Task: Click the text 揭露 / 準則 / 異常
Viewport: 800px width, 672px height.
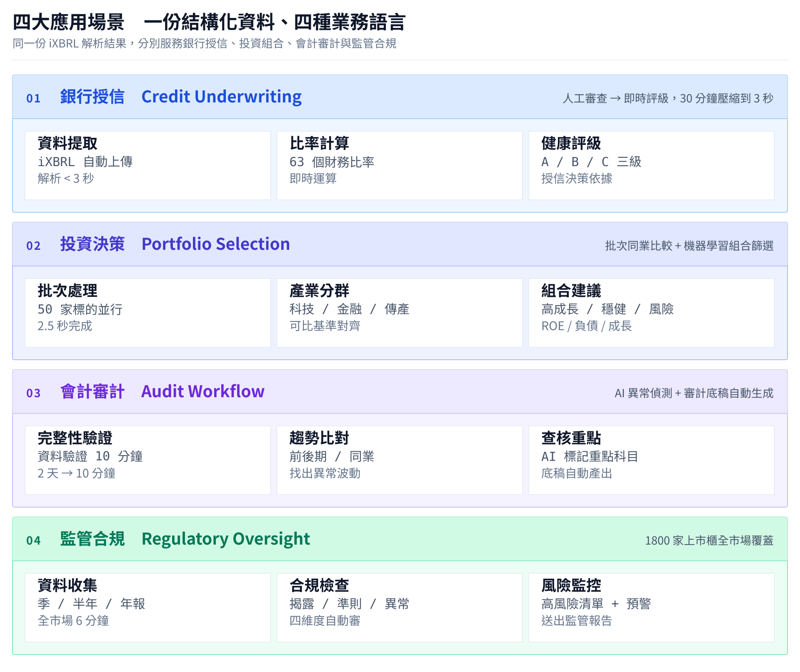Action: pyautogui.click(x=349, y=604)
